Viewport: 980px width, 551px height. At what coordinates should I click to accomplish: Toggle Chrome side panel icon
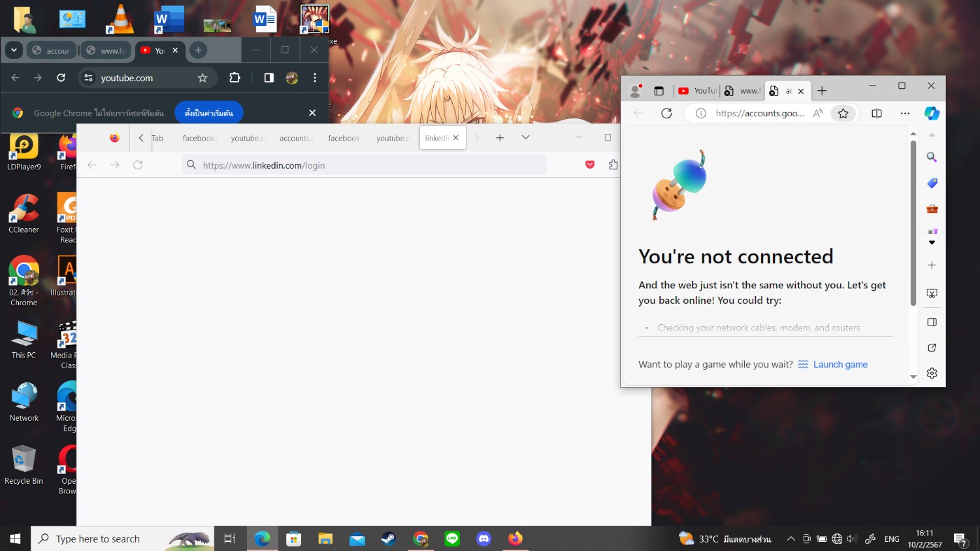(x=269, y=78)
